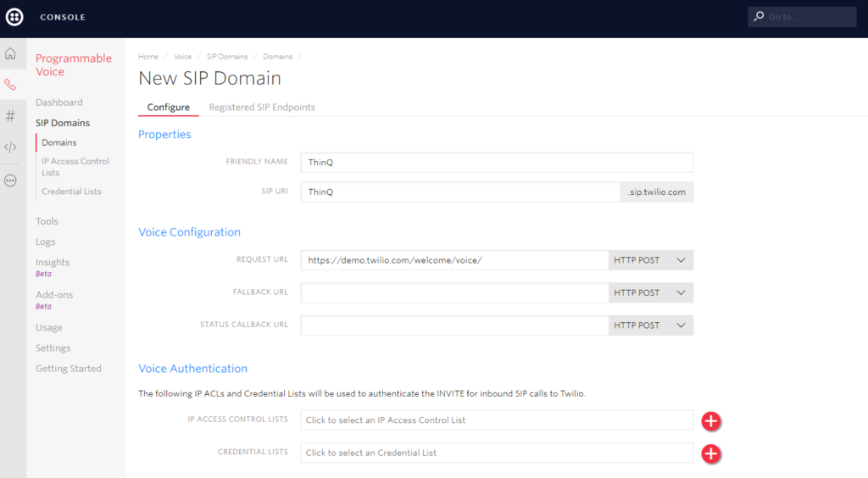
Task: Open Dashboard in the sidebar
Action: 59,103
